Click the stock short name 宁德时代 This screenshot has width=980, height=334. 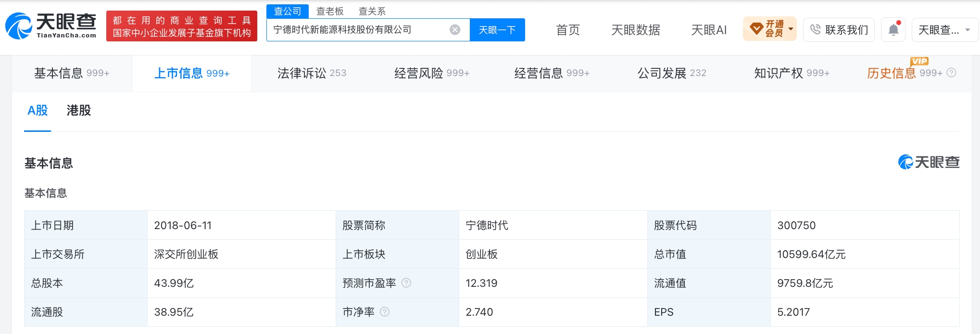(x=487, y=225)
